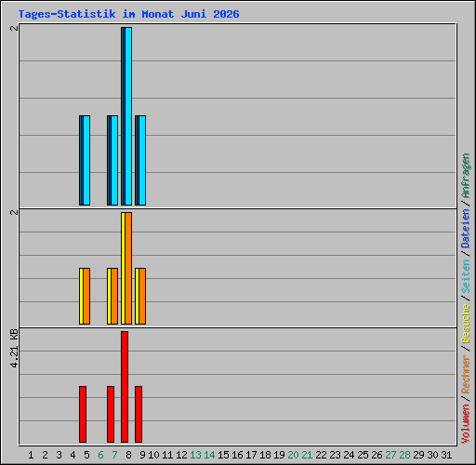Click the orange bar for day 9
Screen dimensions: 476x465
tap(142, 296)
